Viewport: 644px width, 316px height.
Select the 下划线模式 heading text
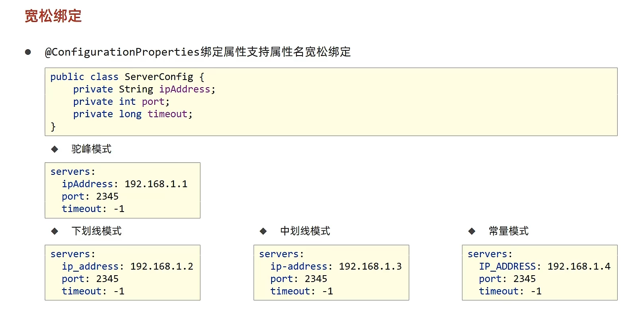coord(96,231)
